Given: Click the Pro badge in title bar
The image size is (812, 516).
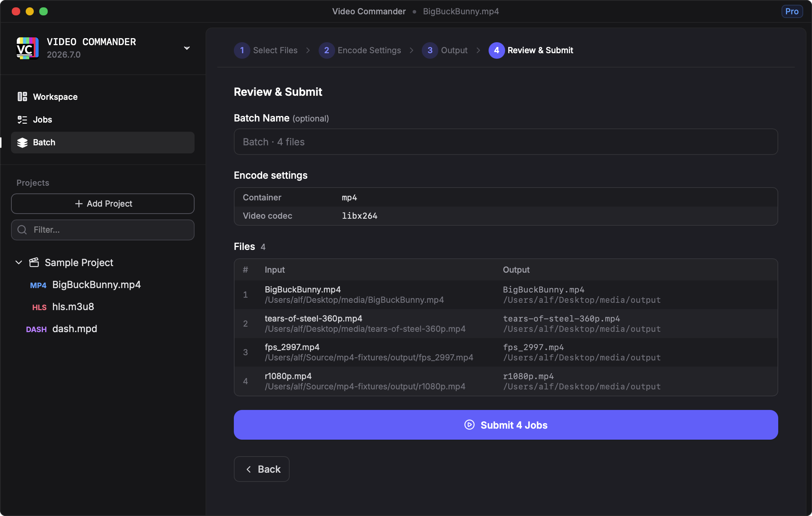Looking at the screenshot, I should pos(791,11).
